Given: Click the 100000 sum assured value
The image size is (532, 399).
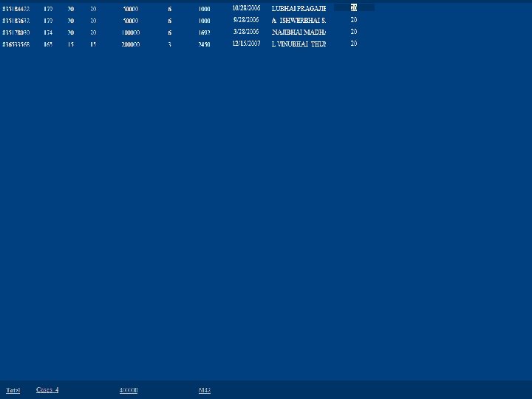Looking at the screenshot, I should [x=131, y=33].
